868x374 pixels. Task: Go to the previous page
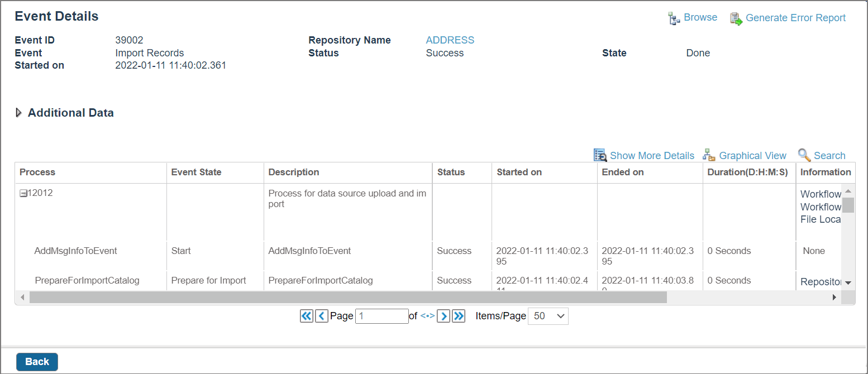[x=321, y=316]
